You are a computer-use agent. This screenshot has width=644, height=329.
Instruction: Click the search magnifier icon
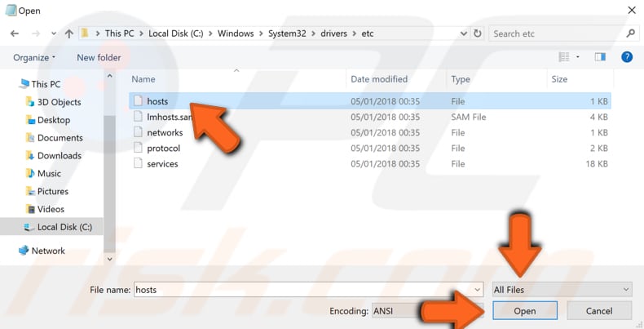point(630,33)
